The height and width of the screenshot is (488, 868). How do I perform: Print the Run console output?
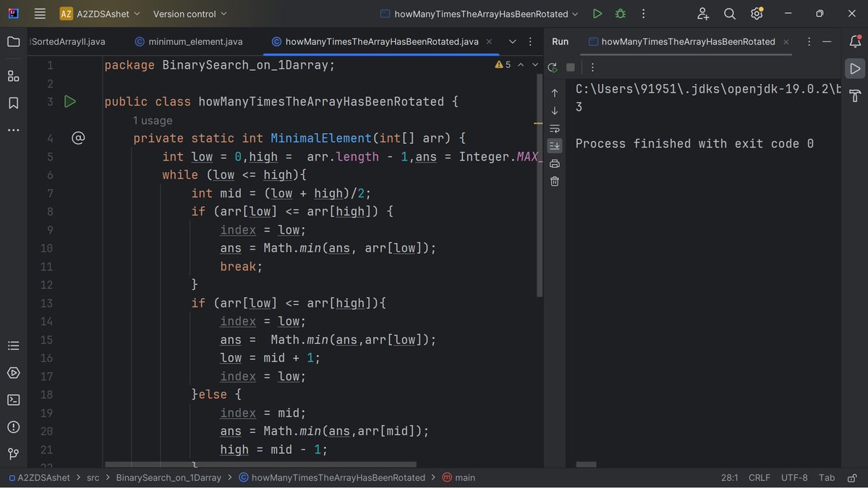click(555, 163)
